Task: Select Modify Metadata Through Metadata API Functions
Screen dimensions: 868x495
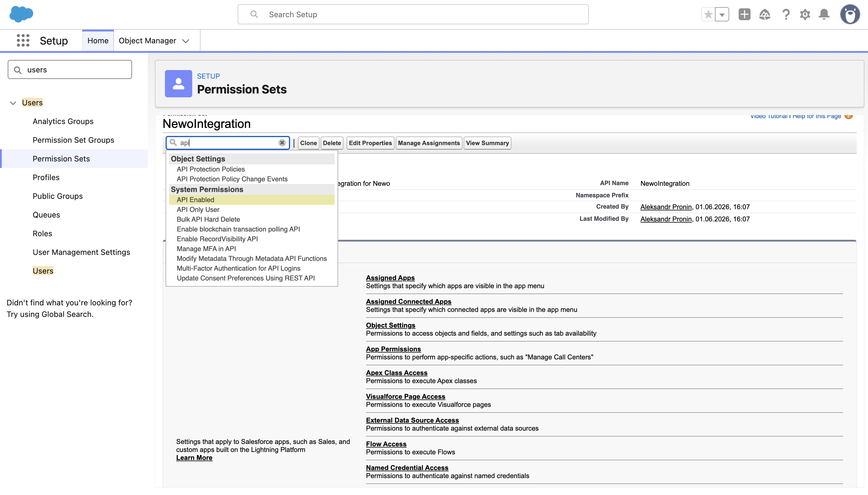Action: tap(252, 259)
